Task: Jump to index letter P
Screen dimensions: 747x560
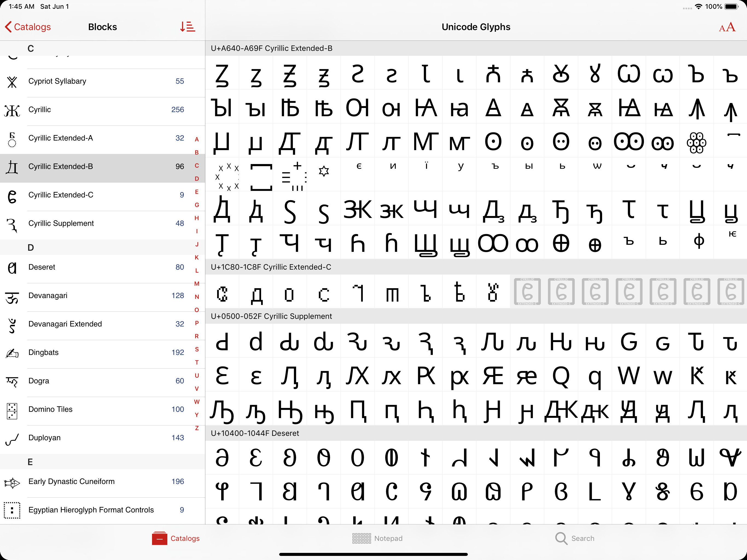Action: tap(197, 323)
